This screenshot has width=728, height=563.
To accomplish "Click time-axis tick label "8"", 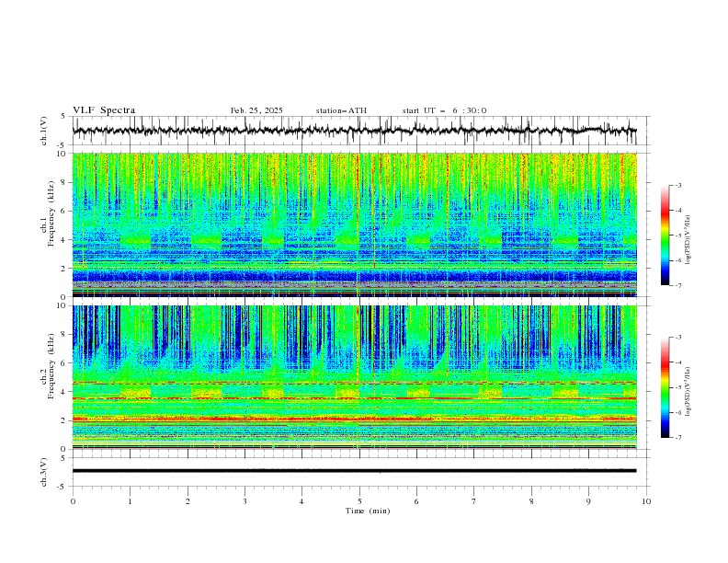I will [531, 501].
